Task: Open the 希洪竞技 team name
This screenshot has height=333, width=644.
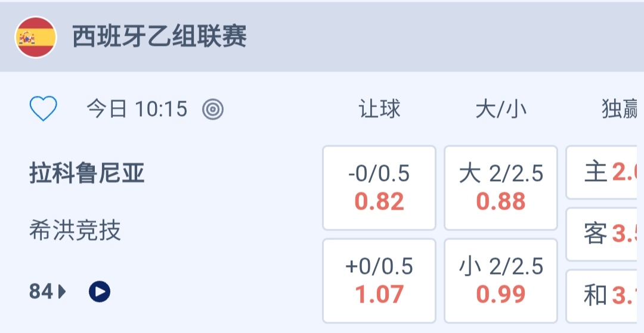Action: coord(75,230)
